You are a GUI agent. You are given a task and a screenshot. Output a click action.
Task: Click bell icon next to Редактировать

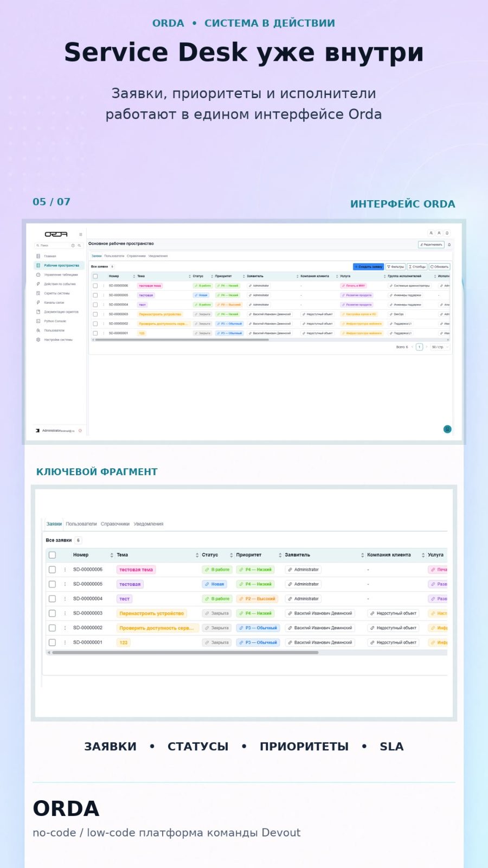[x=449, y=245]
